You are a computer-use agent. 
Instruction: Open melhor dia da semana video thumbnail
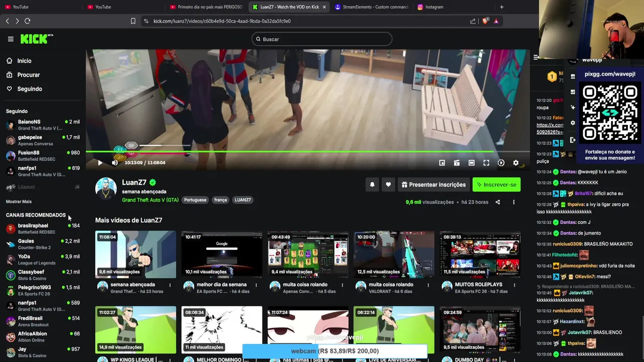click(222, 254)
